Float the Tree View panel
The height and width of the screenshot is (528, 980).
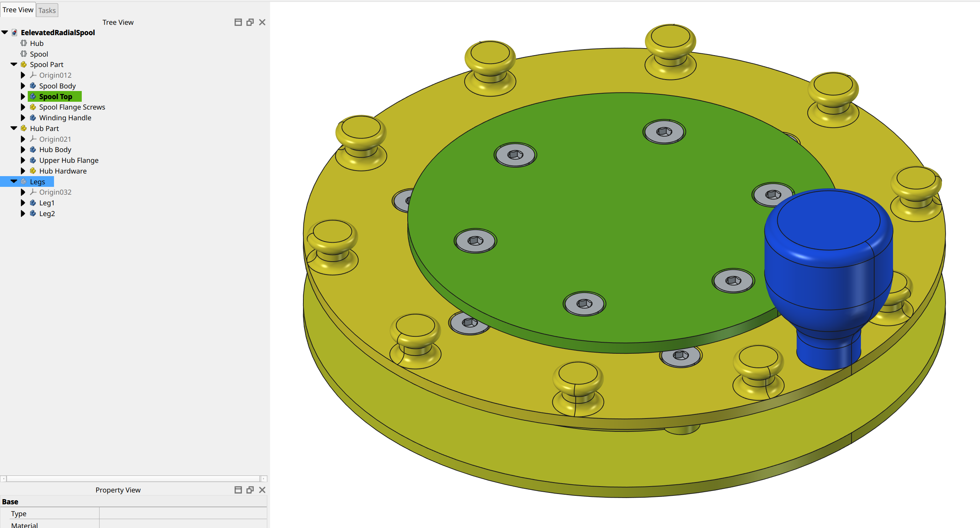[250, 22]
